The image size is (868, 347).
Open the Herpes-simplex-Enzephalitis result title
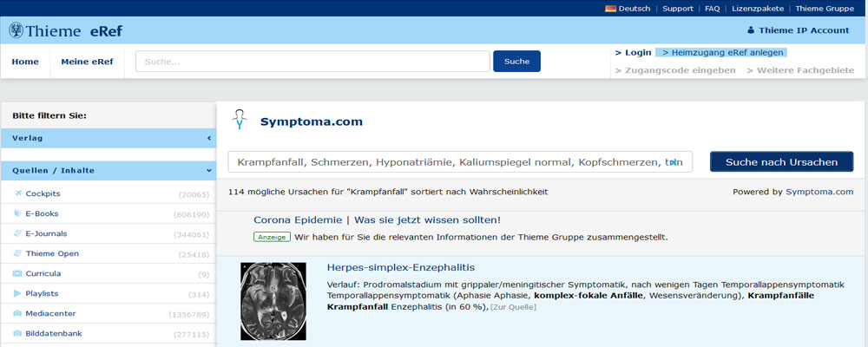point(401,267)
